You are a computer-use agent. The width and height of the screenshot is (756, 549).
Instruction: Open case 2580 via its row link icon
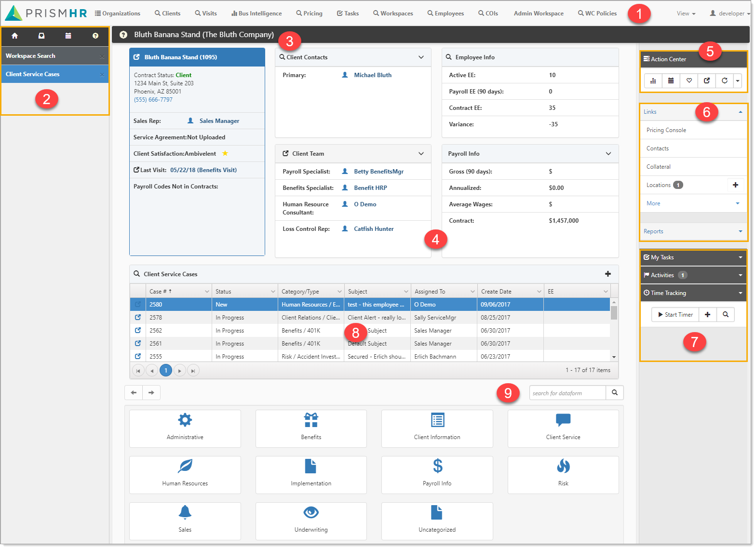[x=138, y=304]
